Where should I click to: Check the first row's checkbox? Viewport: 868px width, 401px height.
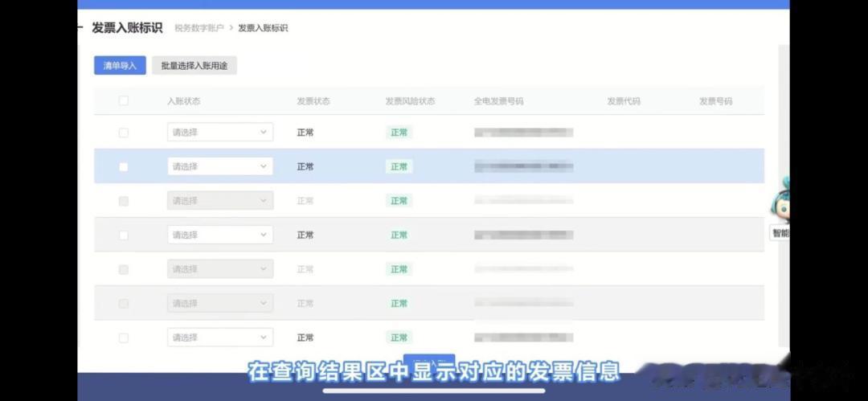pyautogui.click(x=124, y=133)
